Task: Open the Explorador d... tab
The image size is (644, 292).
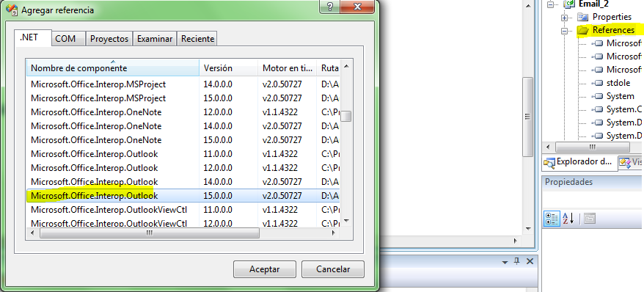Action: click(x=580, y=162)
